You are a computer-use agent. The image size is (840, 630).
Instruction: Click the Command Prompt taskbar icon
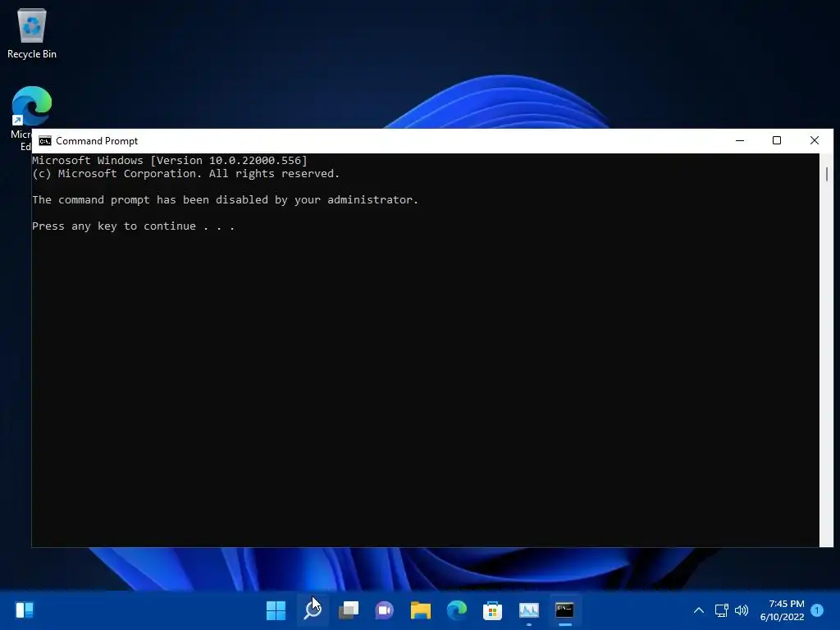pos(564,610)
